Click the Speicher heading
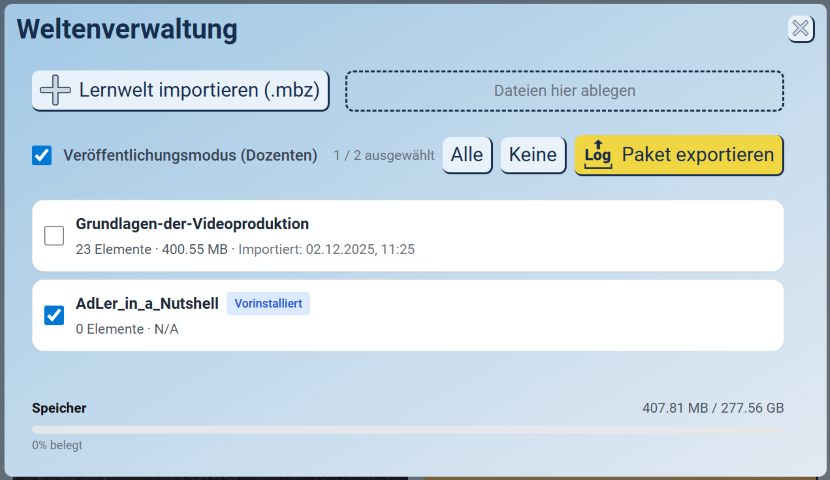 coord(59,408)
